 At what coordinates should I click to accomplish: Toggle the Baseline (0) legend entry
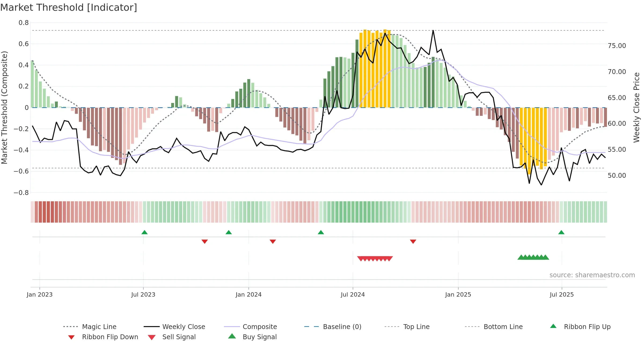pos(333,327)
